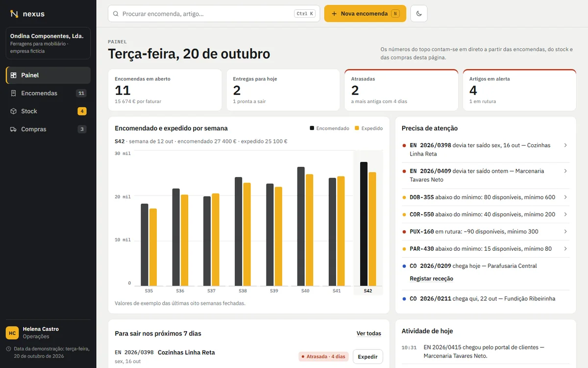Click the Stock box icon
This screenshot has height=368, width=588.
tap(14, 111)
